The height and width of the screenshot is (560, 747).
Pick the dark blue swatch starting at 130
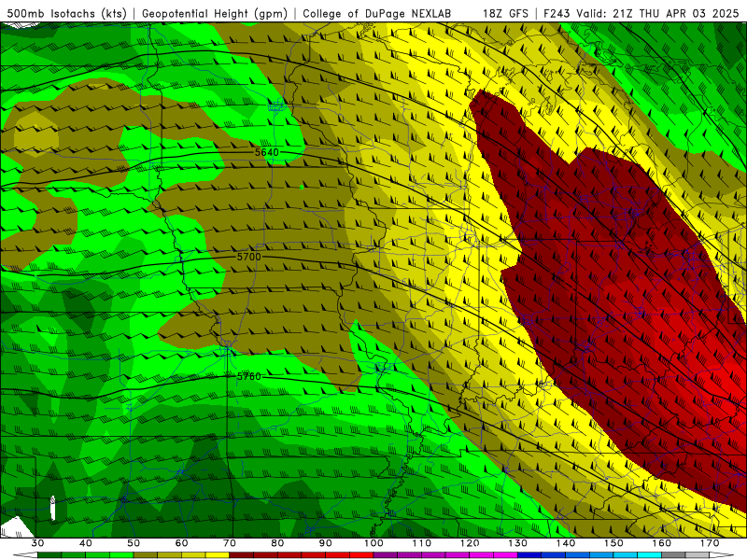click(529, 555)
